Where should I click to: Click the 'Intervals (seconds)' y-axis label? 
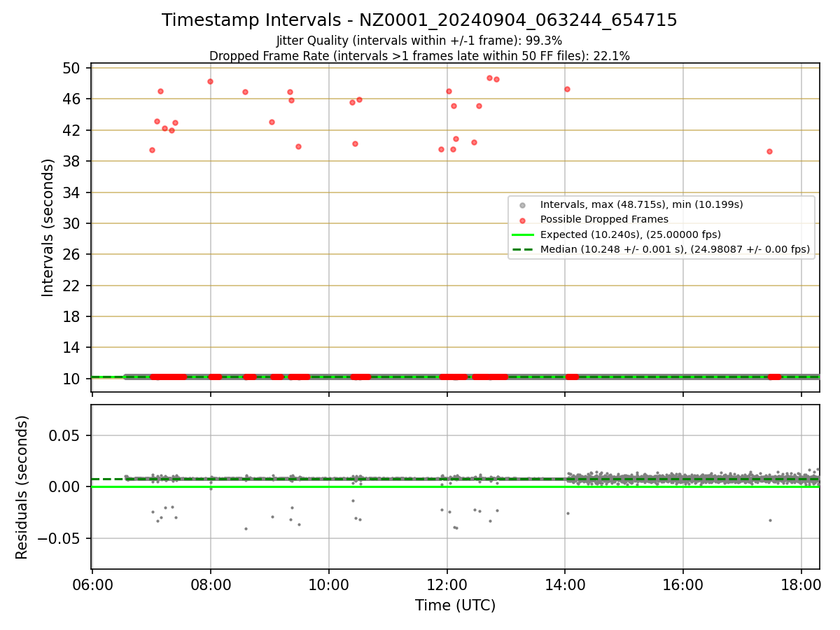tap(48, 227)
